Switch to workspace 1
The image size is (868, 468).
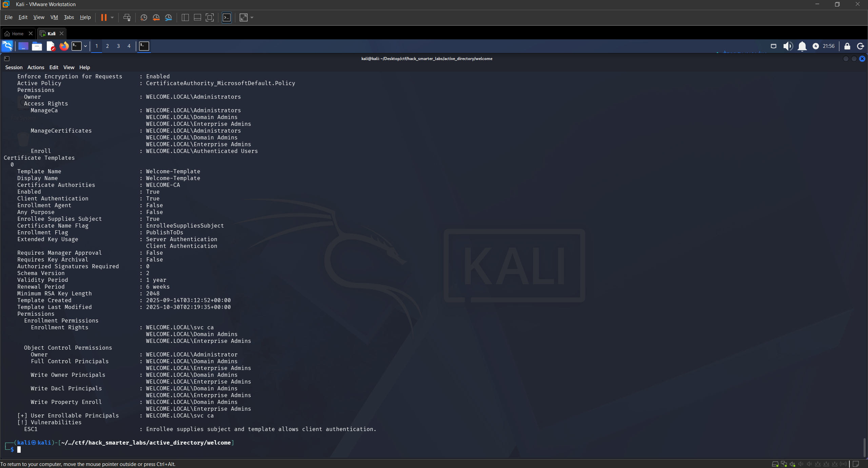[97, 46]
